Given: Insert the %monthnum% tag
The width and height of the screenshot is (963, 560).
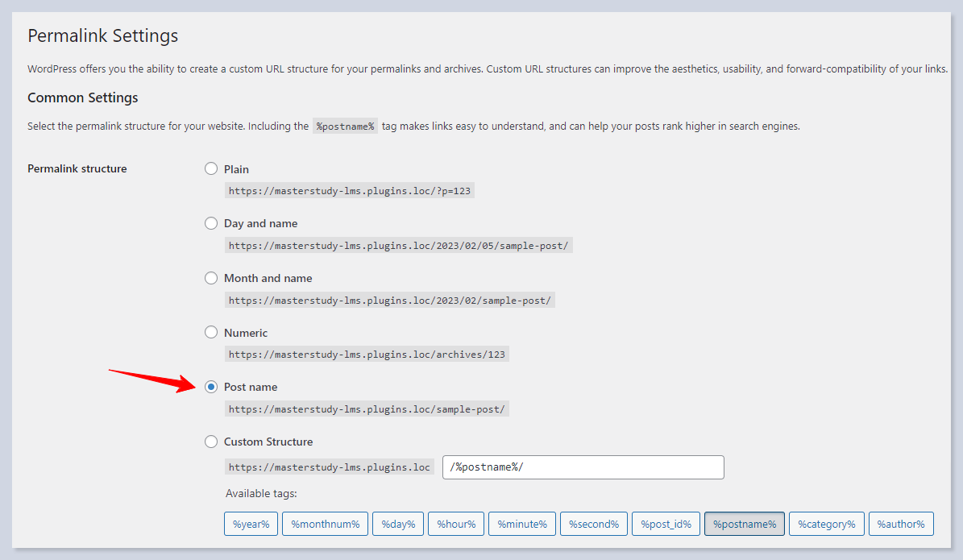Looking at the screenshot, I should pyautogui.click(x=325, y=524).
